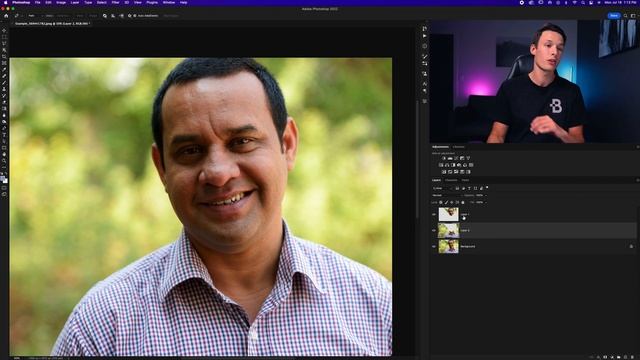Toggle the Auto Add/Delete checkbox
Image resolution: width=640 pixels, height=360 pixels.
[x=135, y=16]
